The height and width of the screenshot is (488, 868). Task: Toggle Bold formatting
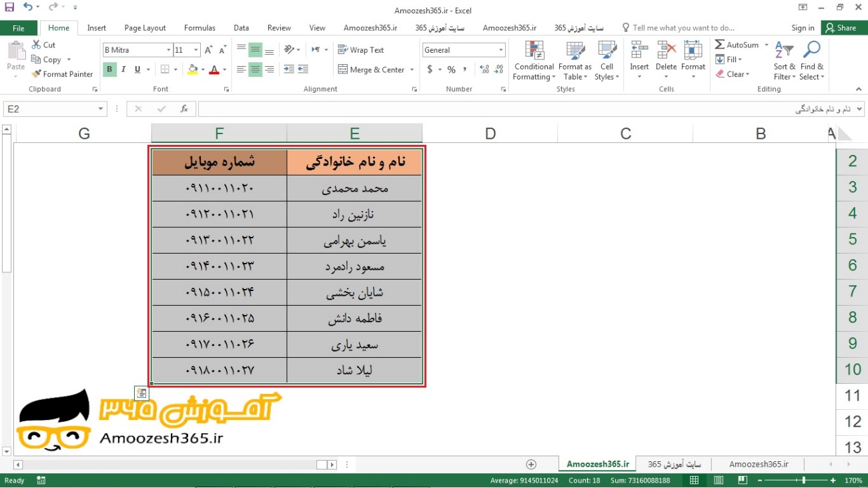(109, 69)
